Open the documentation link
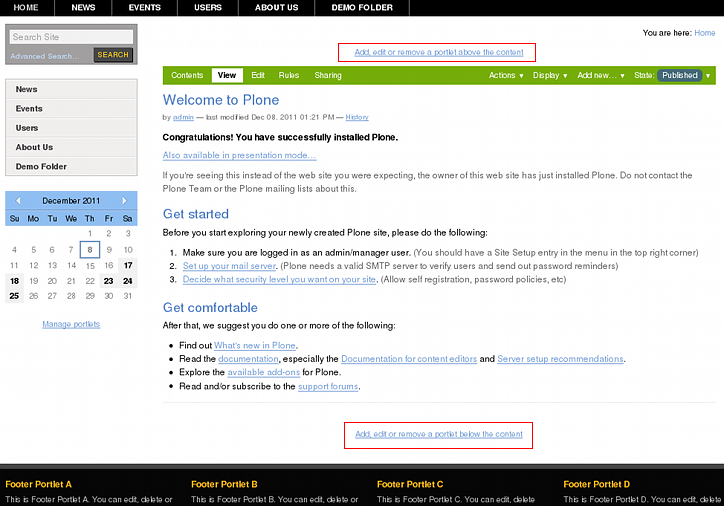This screenshot has width=724, height=506. pos(248,359)
